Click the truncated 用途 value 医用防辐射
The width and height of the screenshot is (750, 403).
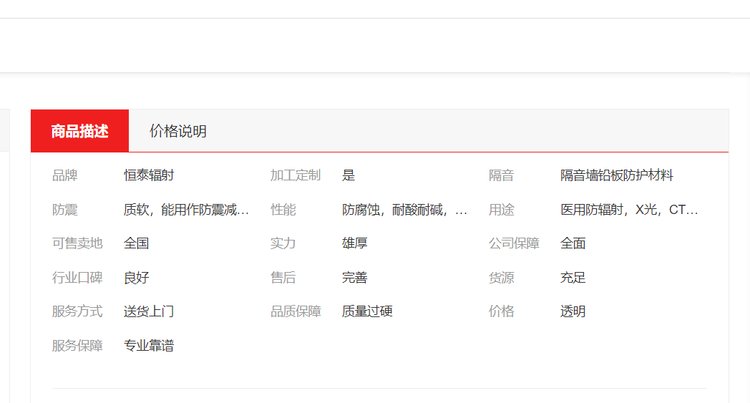pyautogui.click(x=629, y=210)
